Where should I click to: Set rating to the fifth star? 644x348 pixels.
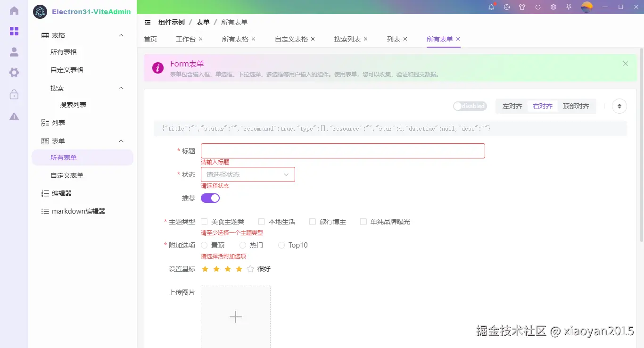point(250,269)
